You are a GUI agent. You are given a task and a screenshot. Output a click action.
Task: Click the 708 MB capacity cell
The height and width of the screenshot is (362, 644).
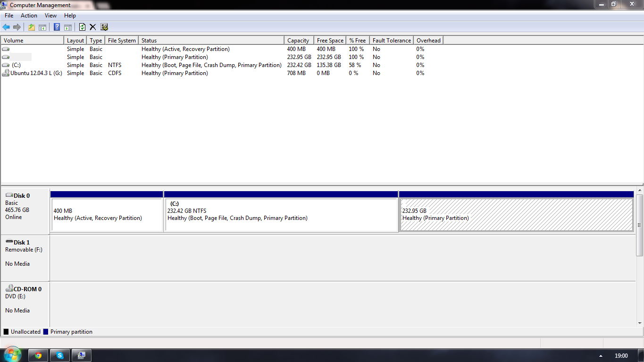[296, 73]
